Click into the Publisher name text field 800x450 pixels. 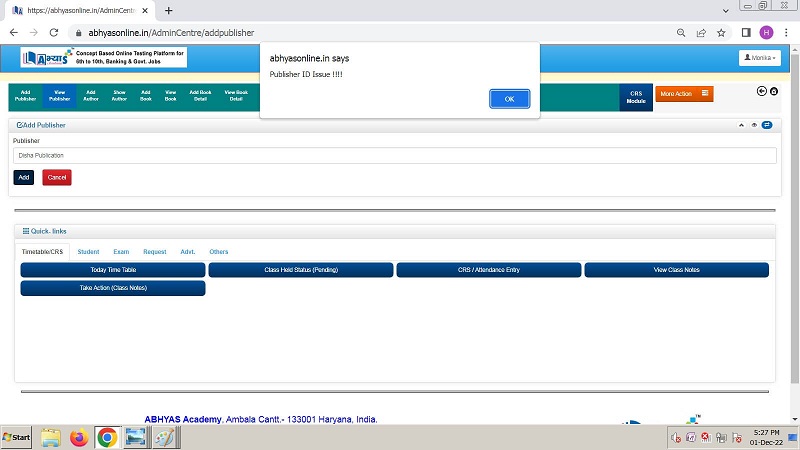click(395, 156)
